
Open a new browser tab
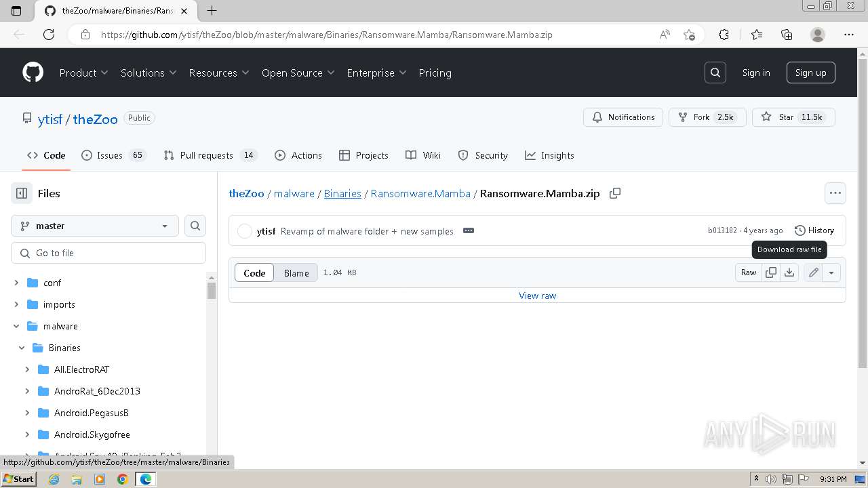pyautogui.click(x=212, y=11)
